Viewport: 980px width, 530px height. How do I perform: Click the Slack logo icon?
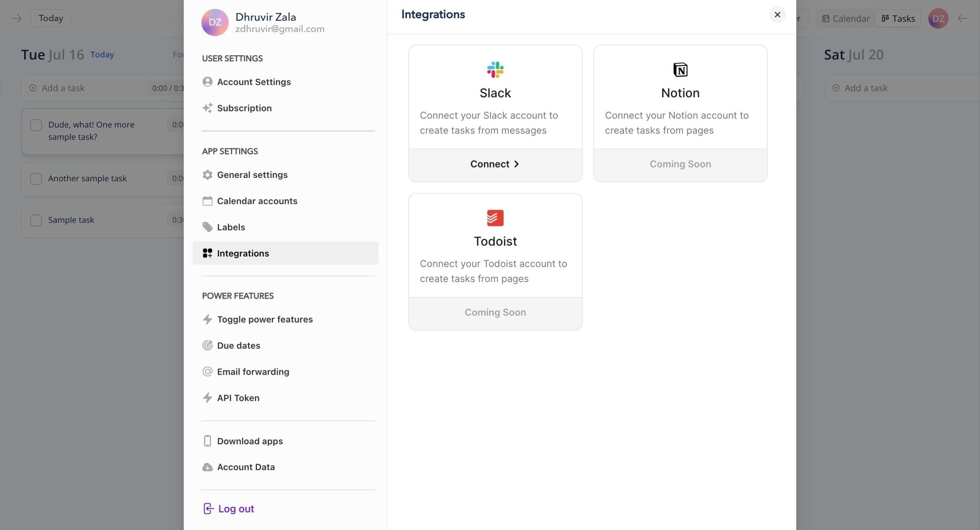[495, 70]
